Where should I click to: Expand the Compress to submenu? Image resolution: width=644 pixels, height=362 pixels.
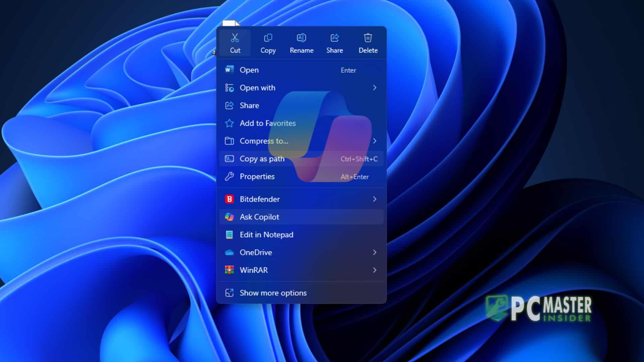pos(375,141)
